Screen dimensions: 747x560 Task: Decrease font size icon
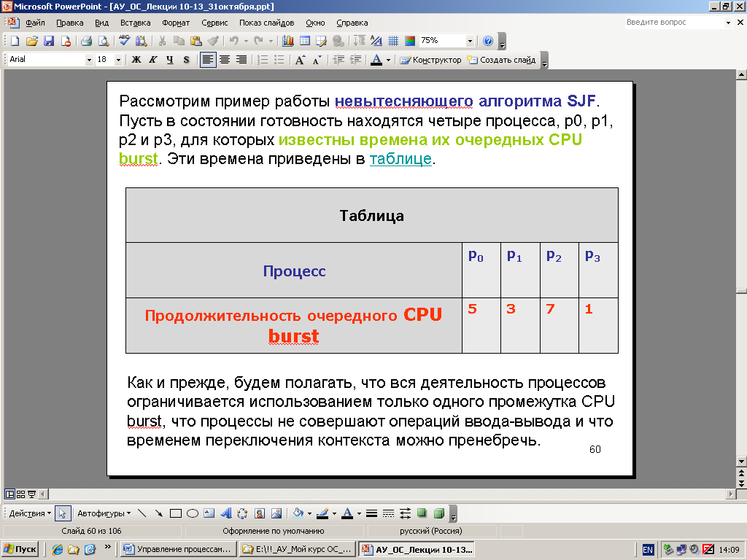coord(317,60)
